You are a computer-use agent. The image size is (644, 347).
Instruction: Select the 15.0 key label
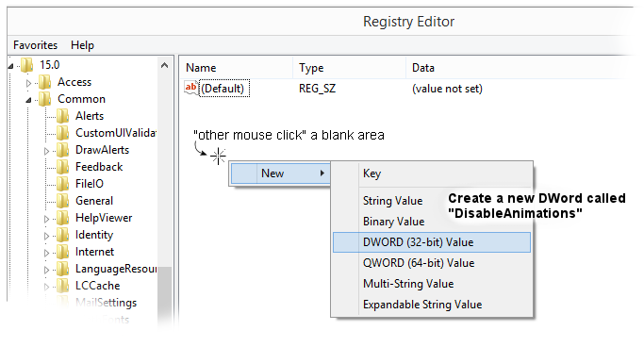tap(49, 65)
